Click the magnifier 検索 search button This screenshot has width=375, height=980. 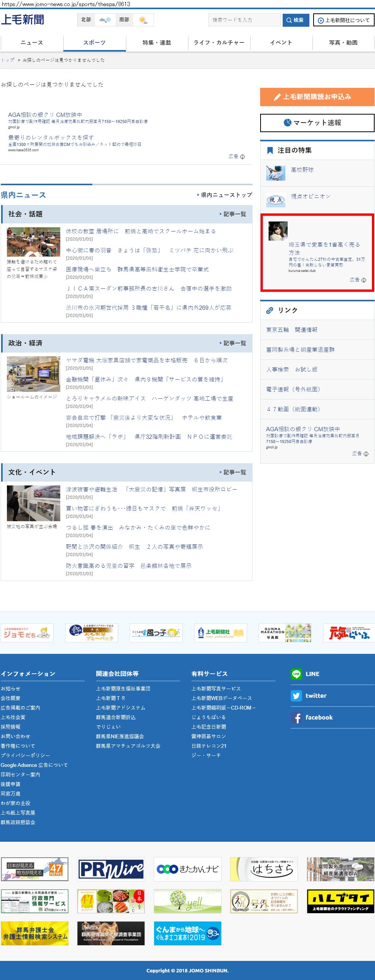[296, 20]
